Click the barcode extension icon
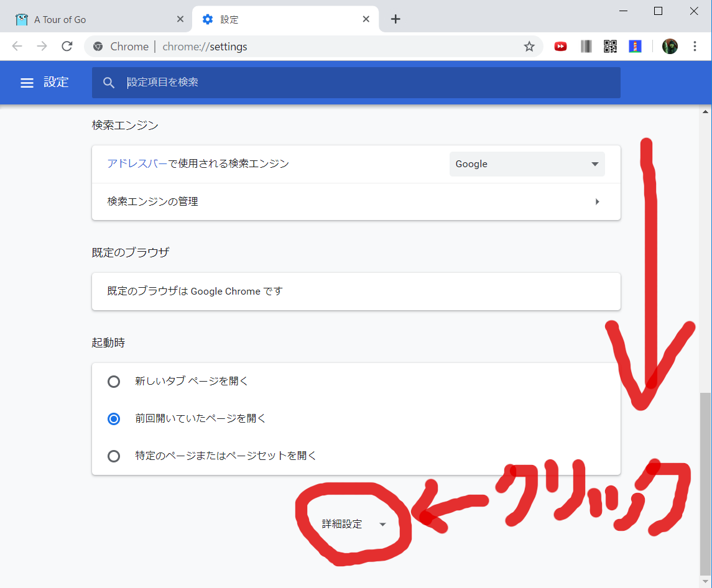Viewport: 712px width, 588px height. pos(586,47)
